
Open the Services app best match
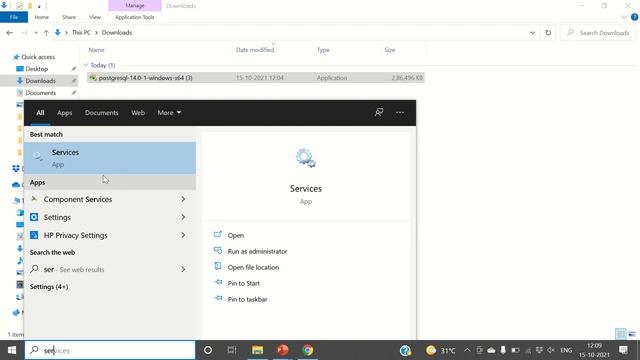(x=110, y=158)
